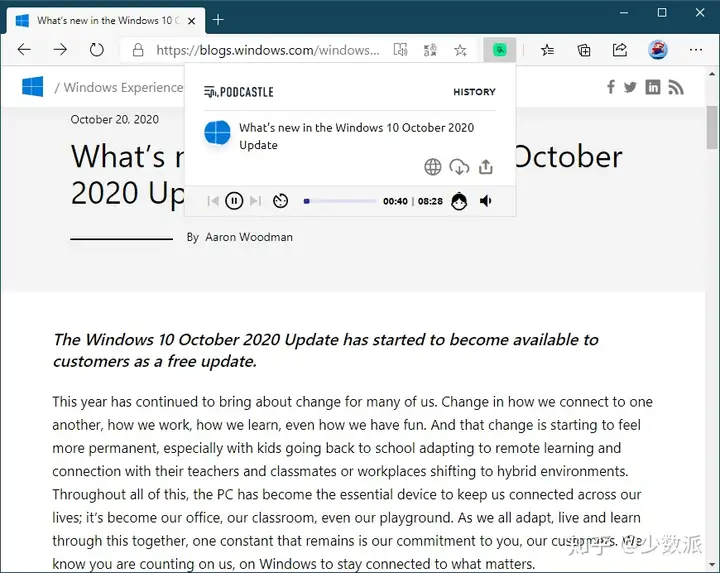Mute the Podcastle audio volume
The width and height of the screenshot is (720, 573).
click(x=485, y=201)
